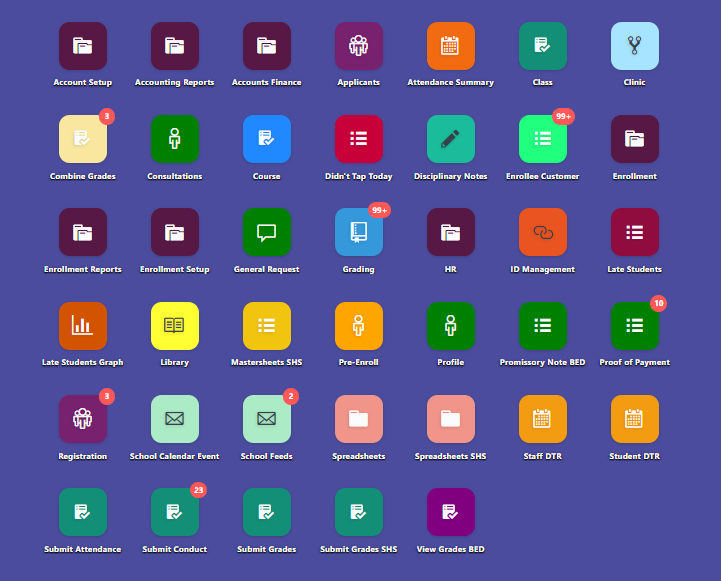Open the Enrollment Setup icon
721x581 pixels.
pyautogui.click(x=175, y=232)
